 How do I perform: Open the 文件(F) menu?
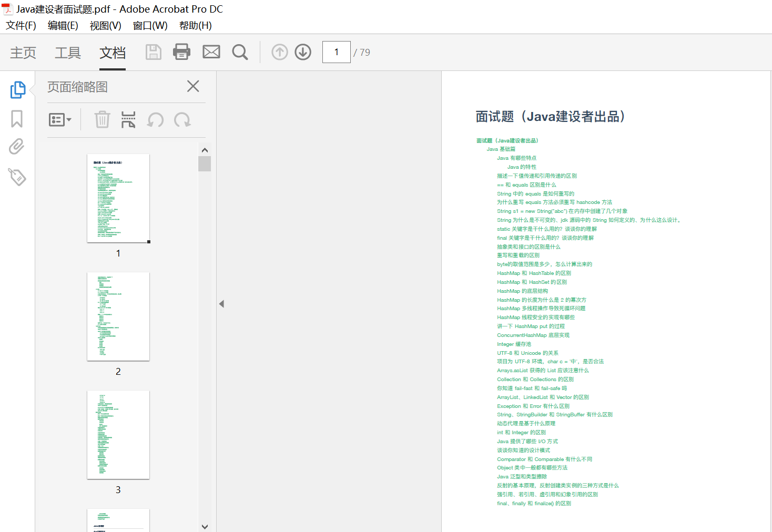(x=21, y=25)
